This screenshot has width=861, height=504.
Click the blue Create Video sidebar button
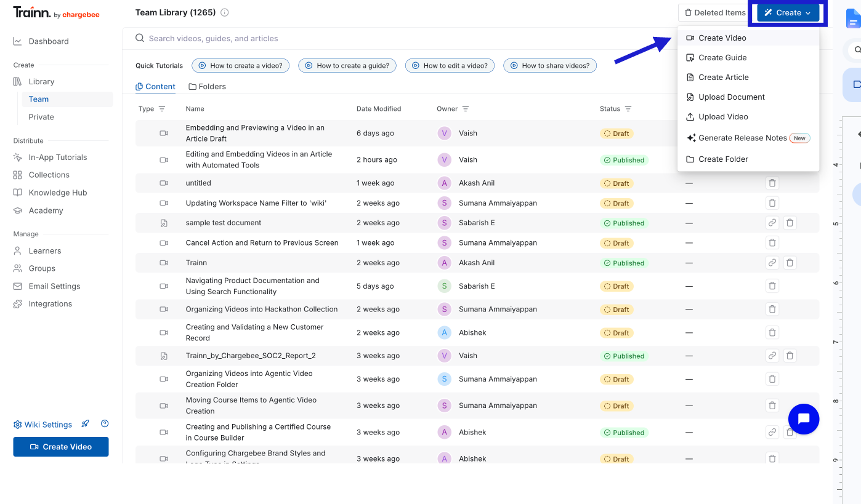pos(61,447)
